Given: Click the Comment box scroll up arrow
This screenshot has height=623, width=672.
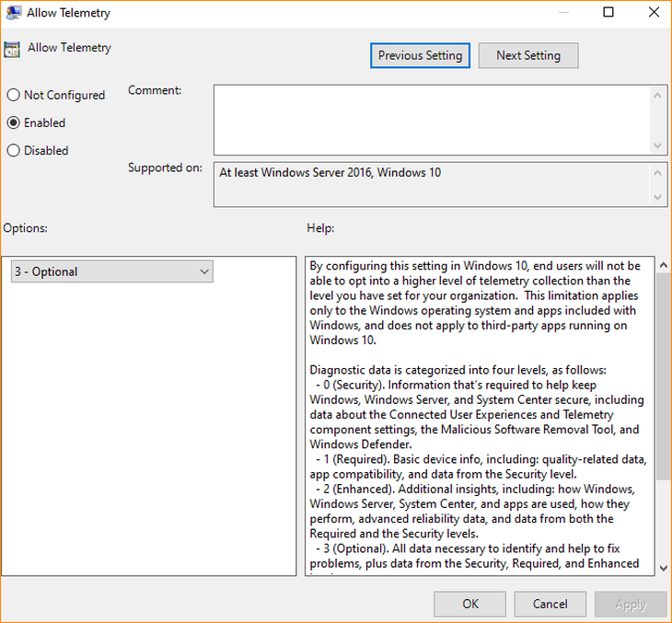Looking at the screenshot, I should 657,95.
